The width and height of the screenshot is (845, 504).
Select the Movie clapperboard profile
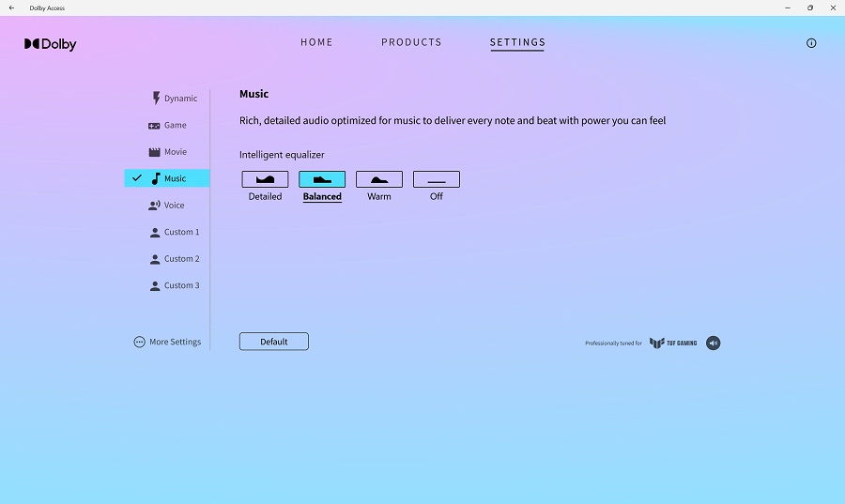pos(168,152)
